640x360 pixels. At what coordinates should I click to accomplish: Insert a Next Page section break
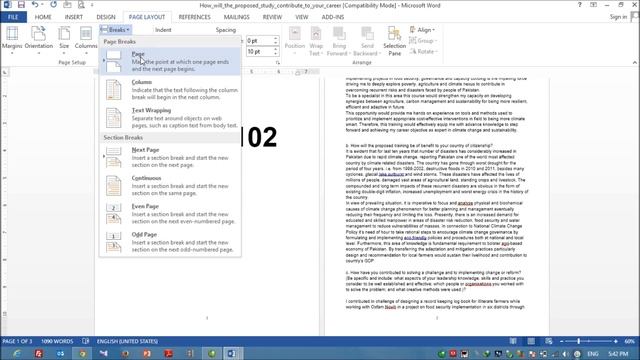pos(170,157)
